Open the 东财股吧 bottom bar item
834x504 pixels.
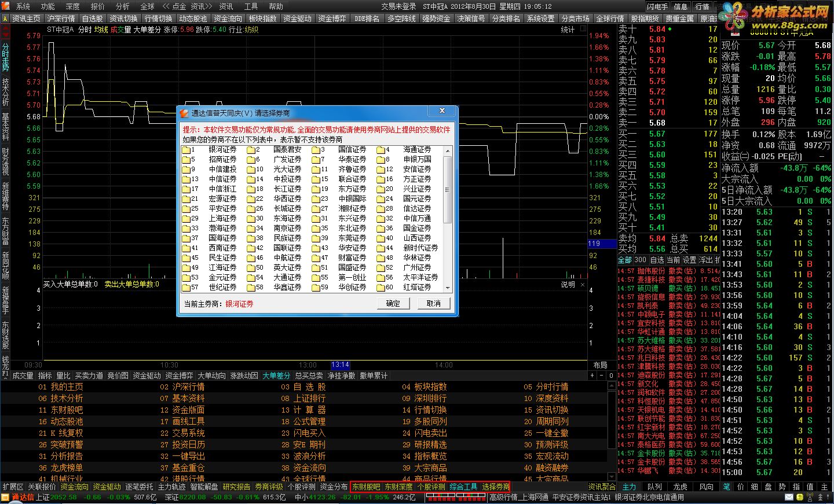pos(366,487)
